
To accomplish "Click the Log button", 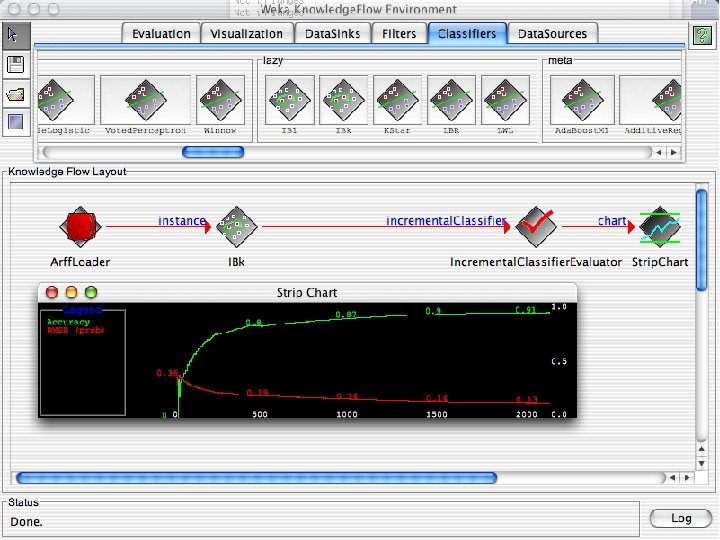I will point(681,518).
